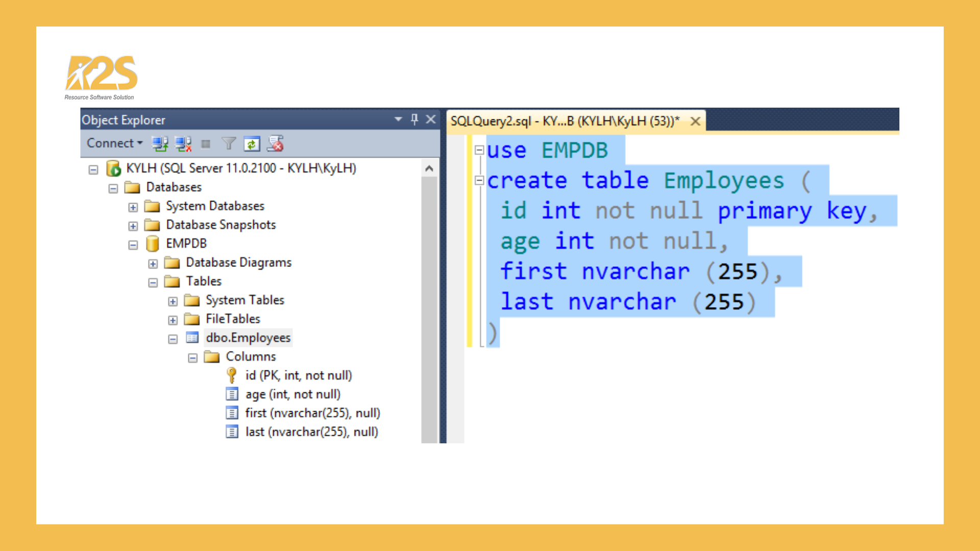Image resolution: width=980 pixels, height=551 pixels.
Task: Expand the System Databases folder
Action: tap(133, 206)
